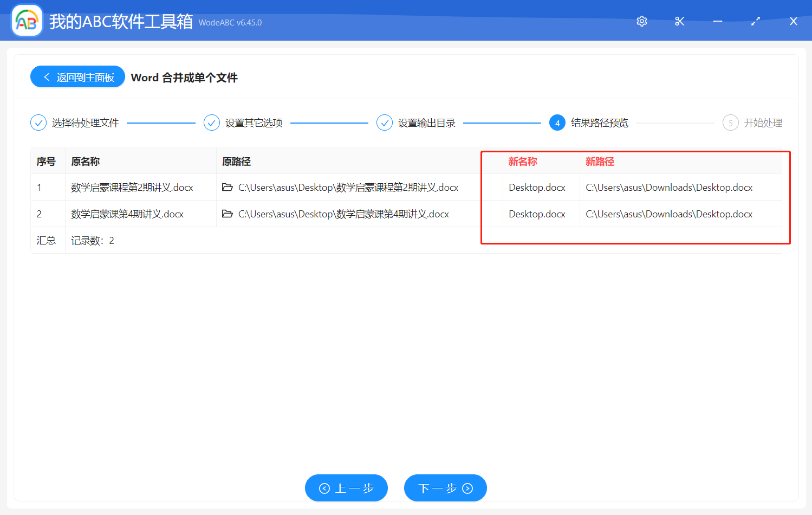Image resolution: width=812 pixels, height=515 pixels.
Task: Click the 新名称 column header
Action: [523, 162]
